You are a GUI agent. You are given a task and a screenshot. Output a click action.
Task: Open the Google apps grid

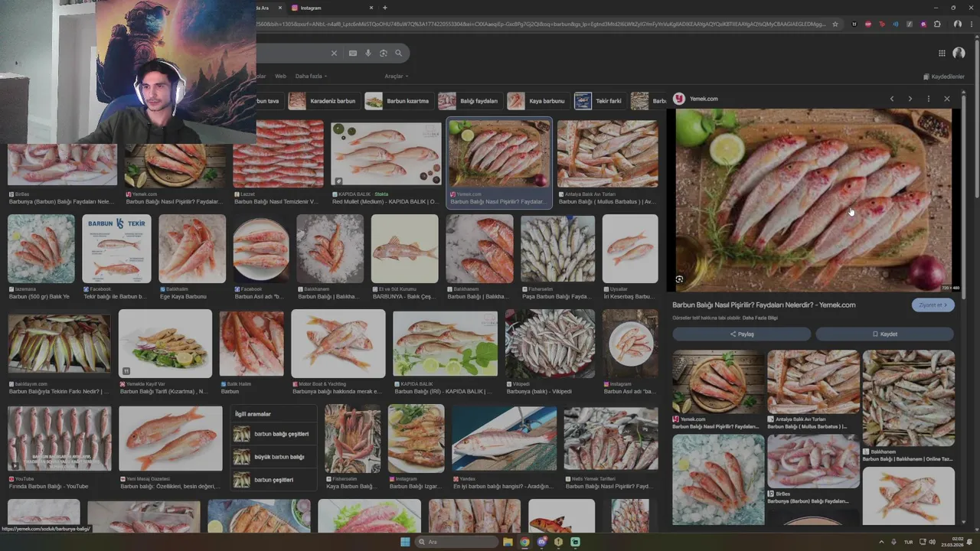[x=942, y=53]
